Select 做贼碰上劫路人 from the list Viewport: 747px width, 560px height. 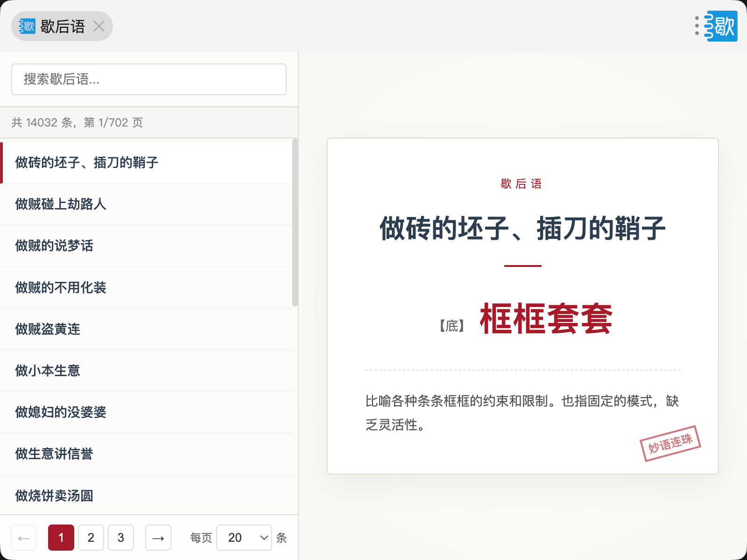pos(61,204)
